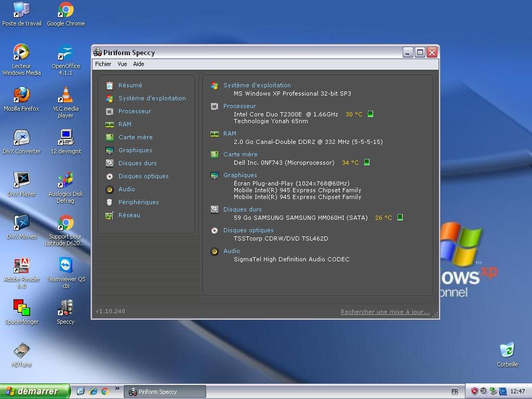Select Système d'exploitation in the sidebar
The image size is (532, 399).
tap(152, 98)
